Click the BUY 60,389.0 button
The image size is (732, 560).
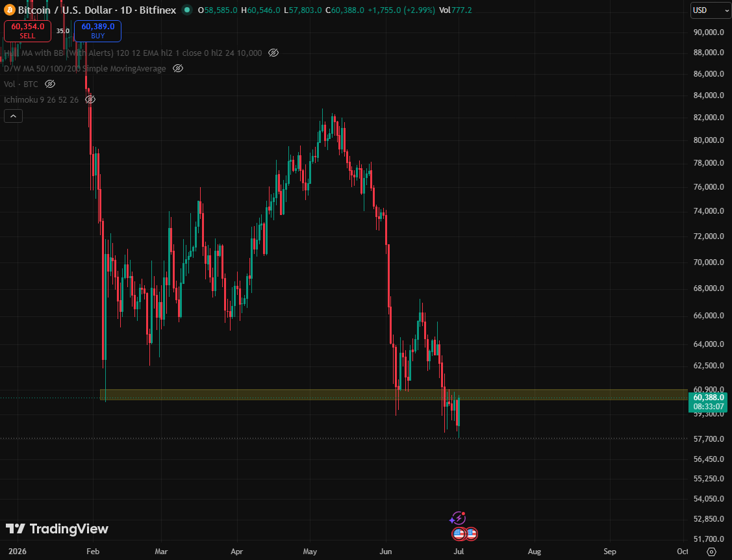coord(97,31)
